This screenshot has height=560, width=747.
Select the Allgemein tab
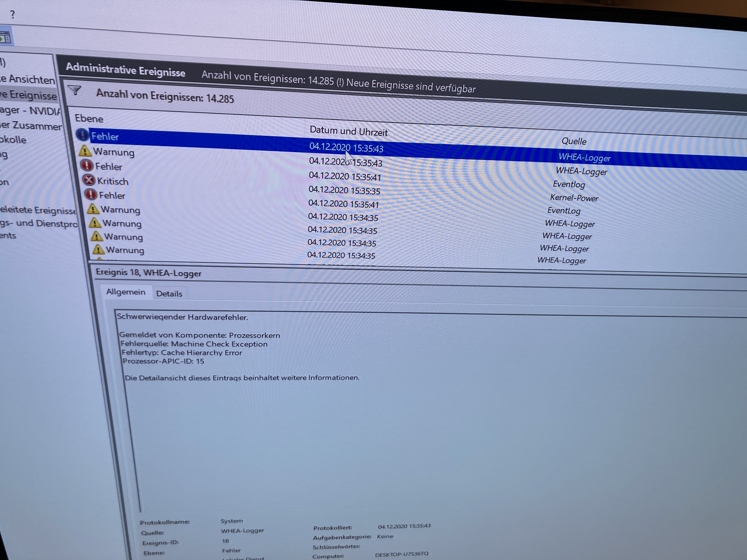(126, 292)
